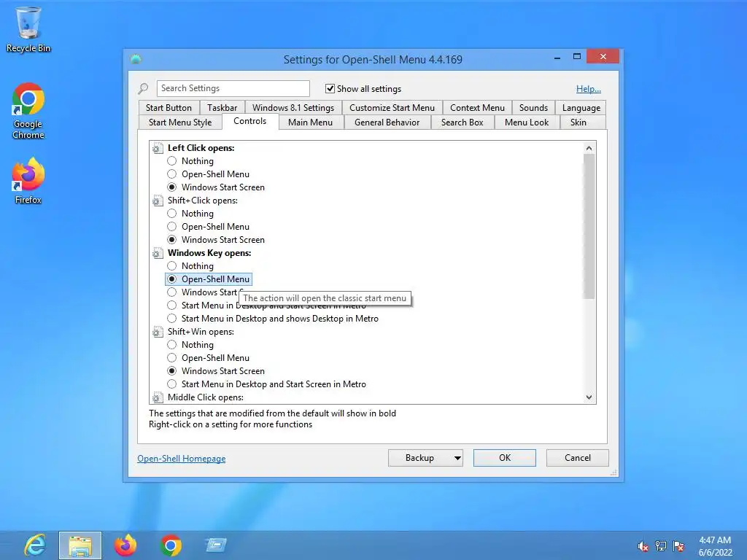Click the scrollbar up arrow
This screenshot has width=747, height=560.
[x=589, y=148]
